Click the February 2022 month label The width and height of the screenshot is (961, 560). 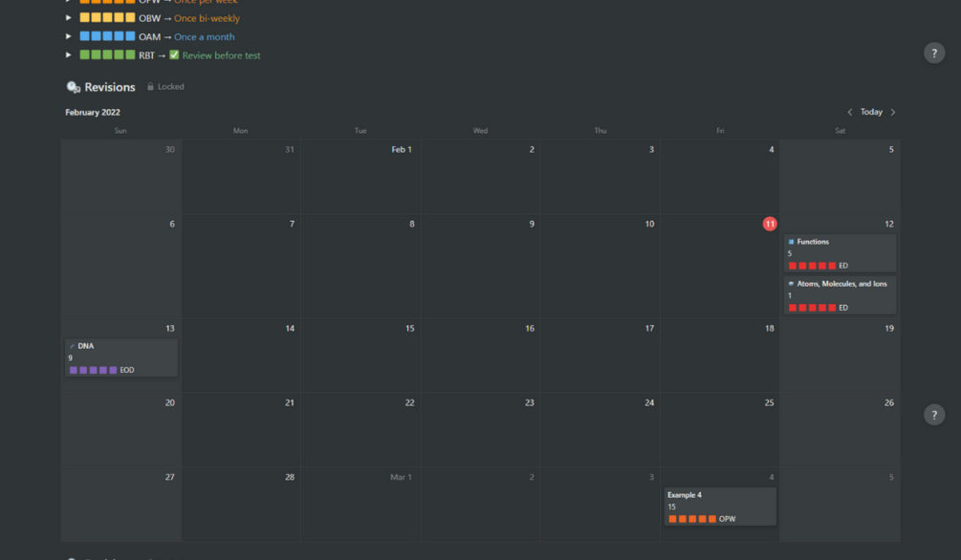coord(93,112)
